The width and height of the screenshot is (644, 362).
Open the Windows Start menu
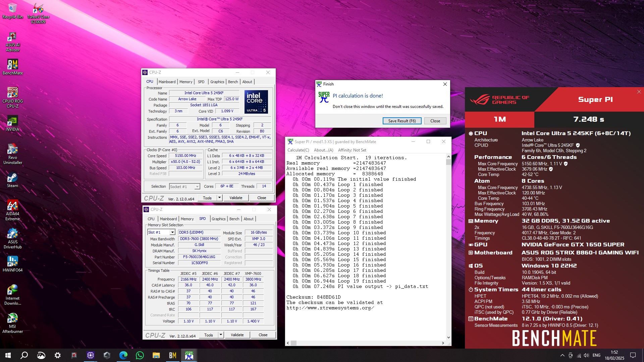pos(8,355)
